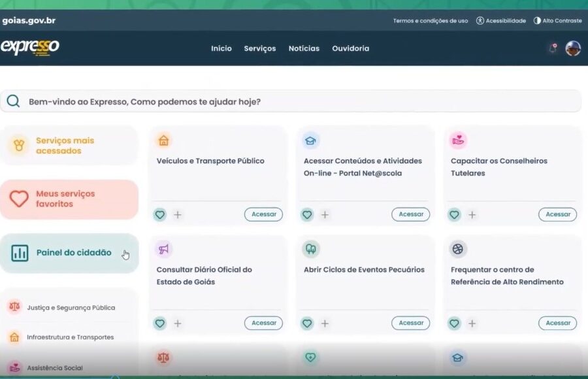The image size is (588, 379).
Task: Click the graduation cap icon on the bottom-row card
Action: (x=458, y=357)
